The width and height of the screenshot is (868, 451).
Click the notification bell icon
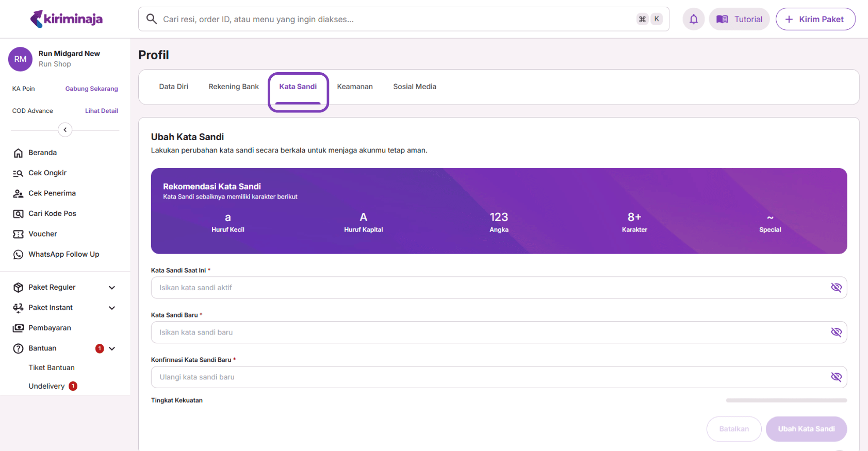coord(693,19)
